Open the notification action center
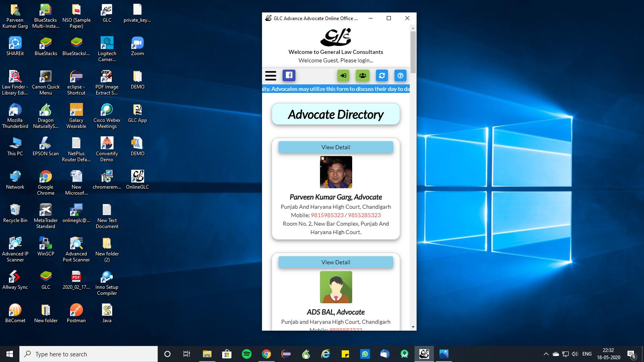Screen dimensions: 644x362 pos(632,354)
